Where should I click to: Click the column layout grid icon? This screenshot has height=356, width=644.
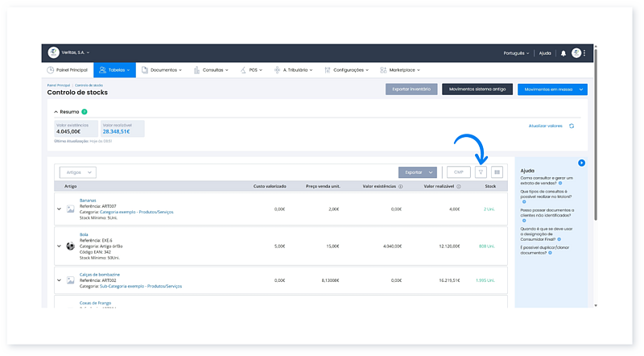click(497, 172)
